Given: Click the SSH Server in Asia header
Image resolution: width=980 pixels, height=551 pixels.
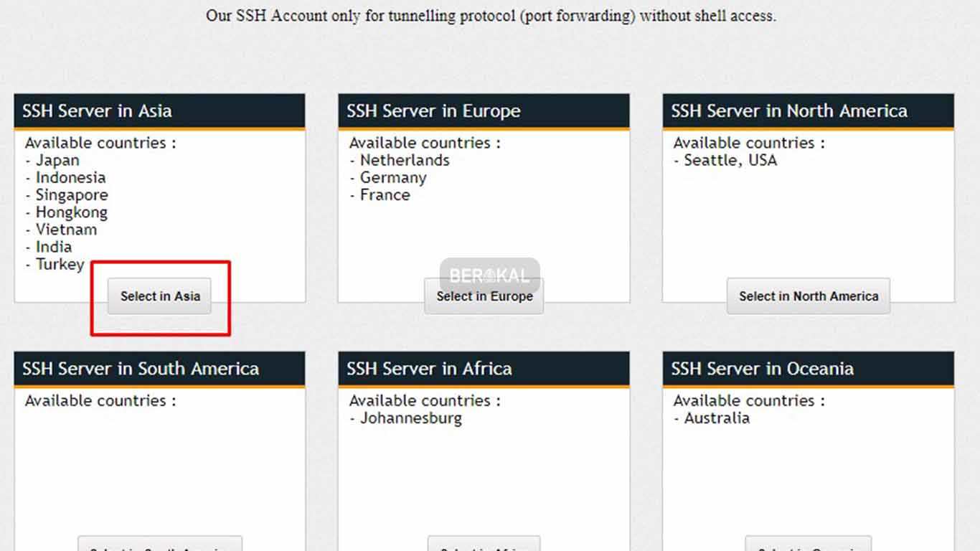Looking at the screenshot, I should (x=97, y=110).
